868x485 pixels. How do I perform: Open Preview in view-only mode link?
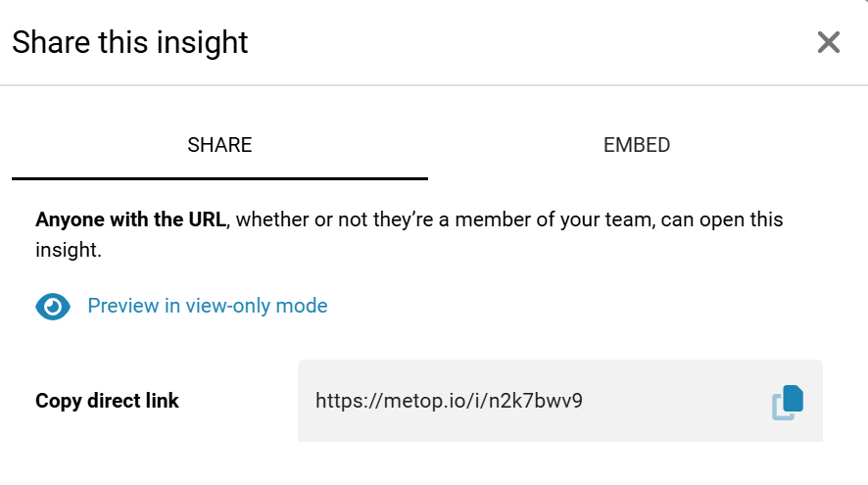point(208,306)
